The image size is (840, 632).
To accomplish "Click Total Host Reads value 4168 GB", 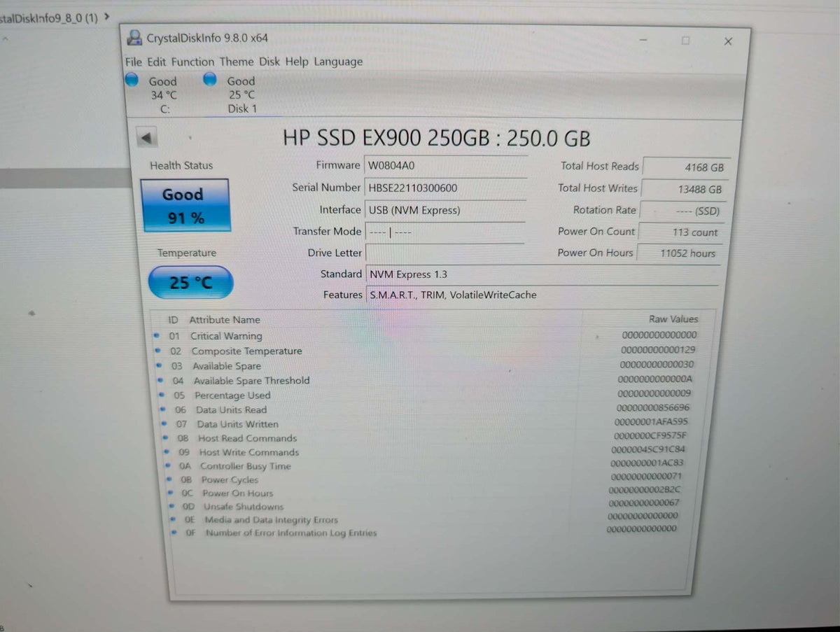I will click(x=687, y=168).
